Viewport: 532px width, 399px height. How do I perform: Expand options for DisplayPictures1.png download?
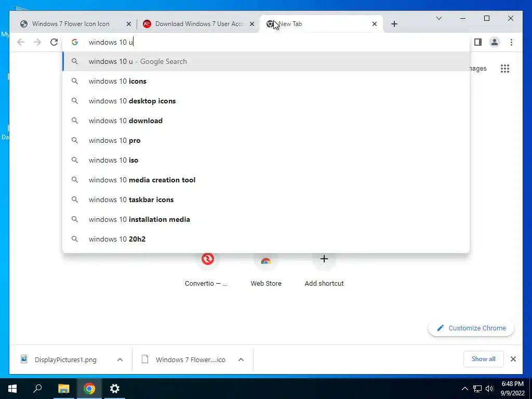(x=120, y=360)
